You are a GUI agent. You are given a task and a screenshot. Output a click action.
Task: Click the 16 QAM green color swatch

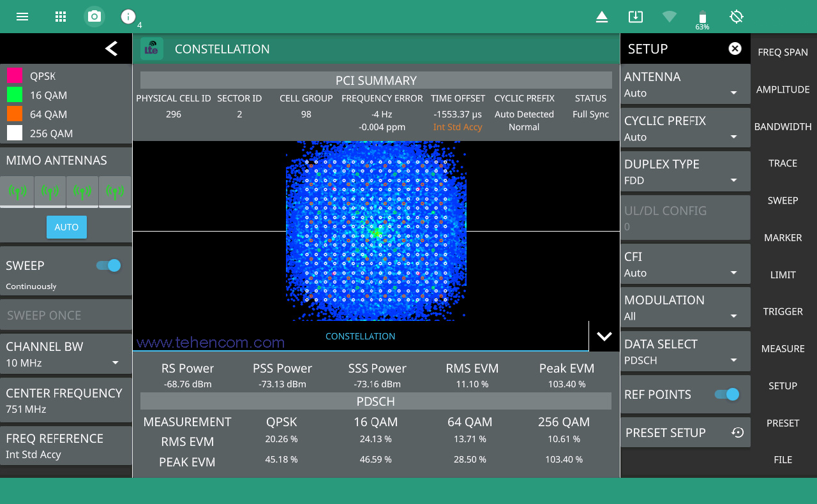pos(15,94)
